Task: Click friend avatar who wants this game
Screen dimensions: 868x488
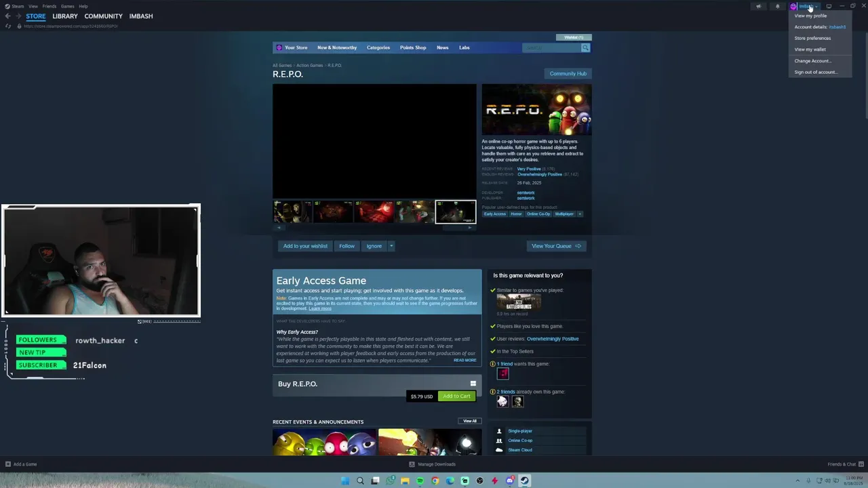Action: click(502, 373)
